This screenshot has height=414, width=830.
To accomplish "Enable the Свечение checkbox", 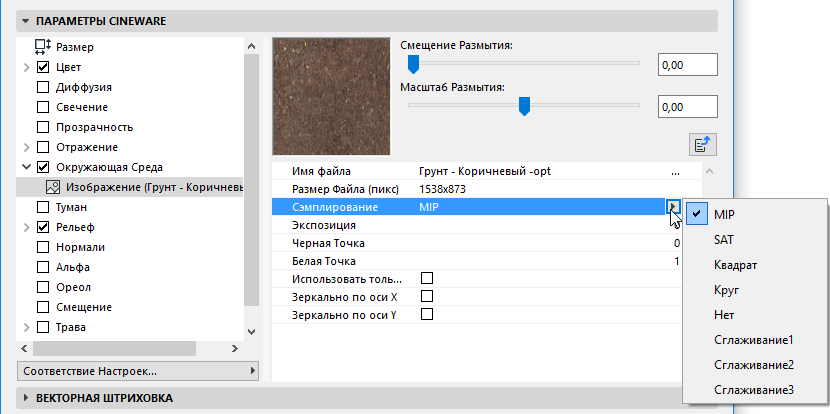I will click(43, 107).
